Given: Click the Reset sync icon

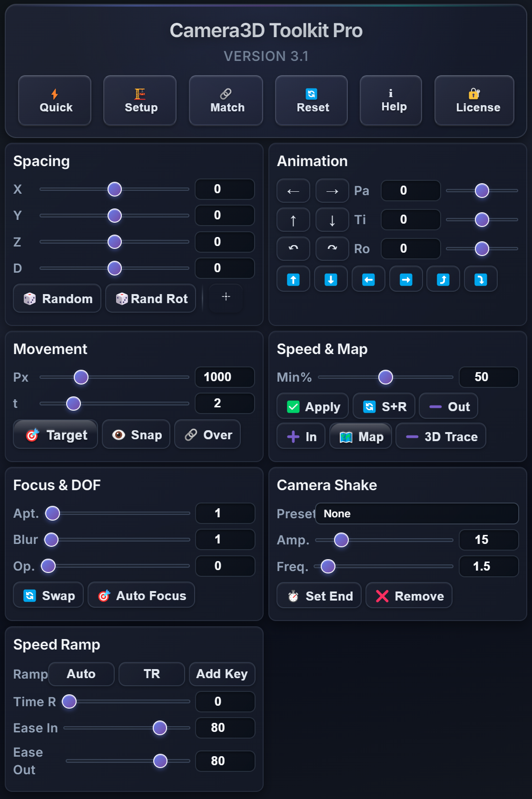Looking at the screenshot, I should click(x=311, y=100).
